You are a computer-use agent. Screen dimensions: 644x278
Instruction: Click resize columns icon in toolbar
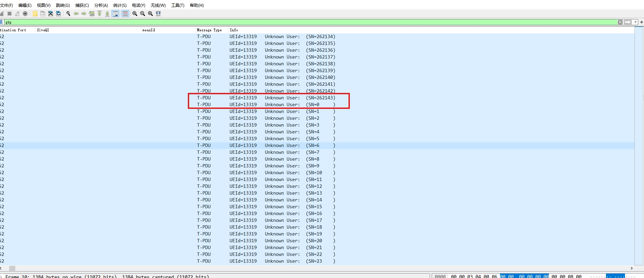pyautogui.click(x=158, y=14)
